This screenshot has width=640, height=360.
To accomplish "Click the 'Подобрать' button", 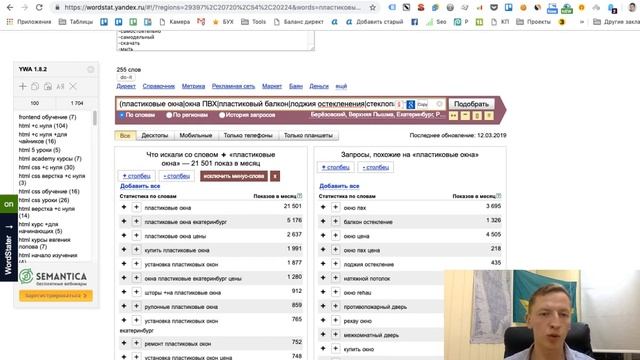I will [x=471, y=104].
